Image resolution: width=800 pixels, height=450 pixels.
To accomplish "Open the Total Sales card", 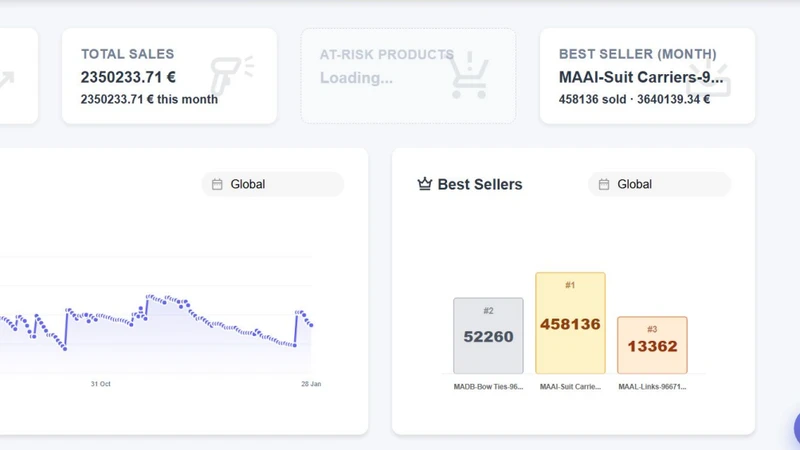I will click(169, 76).
